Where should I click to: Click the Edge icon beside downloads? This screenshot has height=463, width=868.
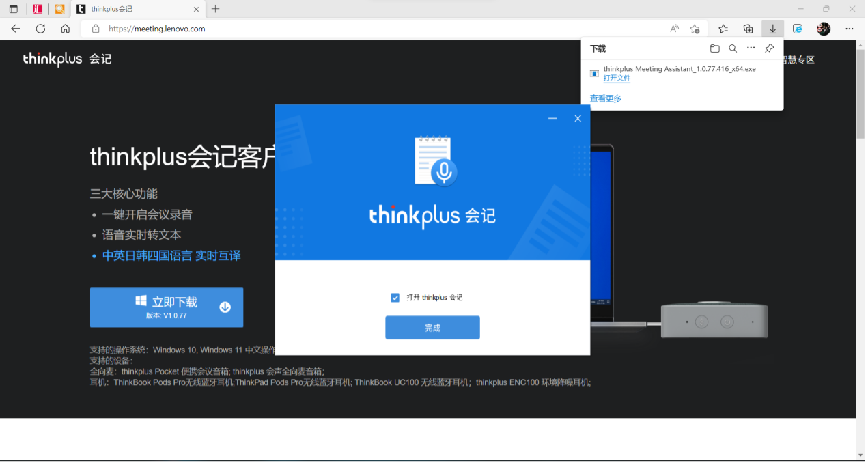coord(797,29)
